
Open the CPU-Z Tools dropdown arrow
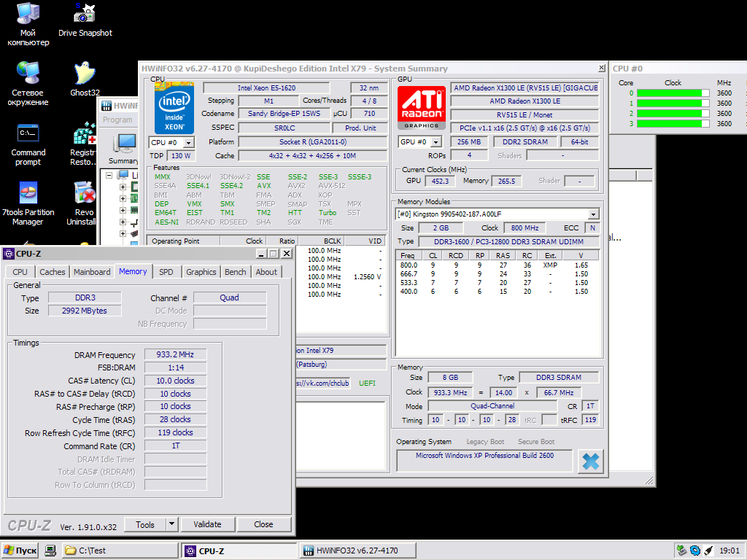[172, 524]
